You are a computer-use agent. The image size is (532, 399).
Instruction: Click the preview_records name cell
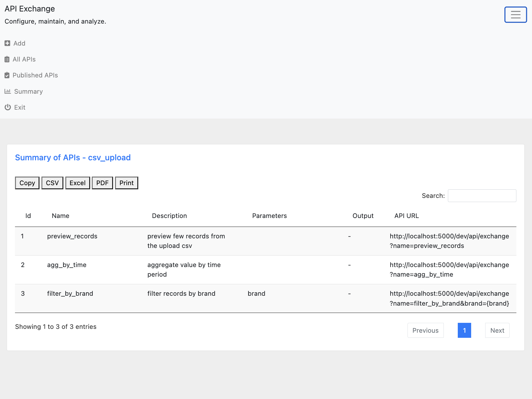(x=72, y=236)
